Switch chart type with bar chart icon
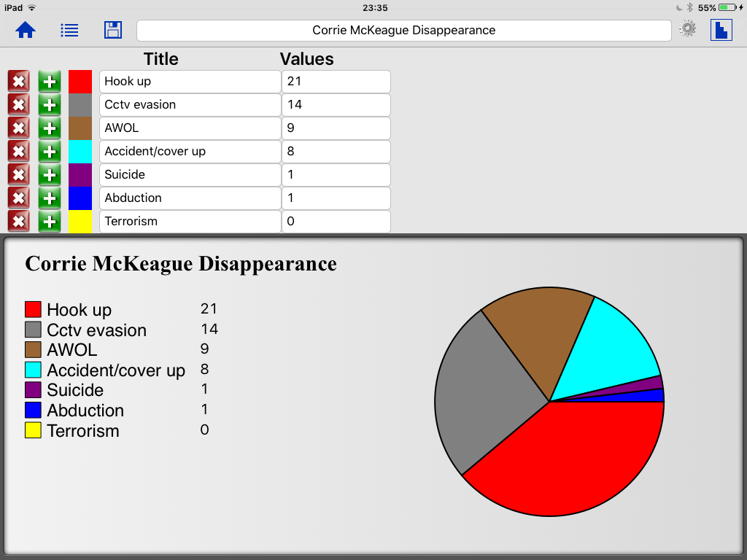The image size is (747, 560). 721,30
